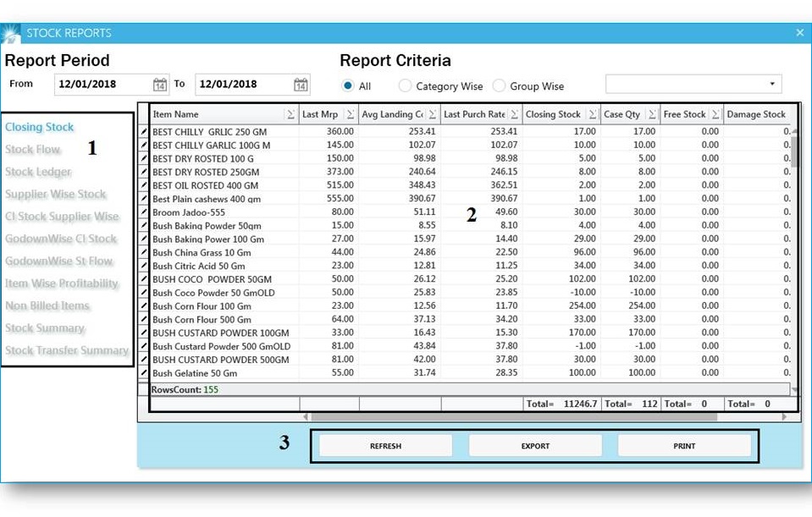Click the EXPORT button
Image resolution: width=812 pixels, height=517 pixels.
point(534,446)
